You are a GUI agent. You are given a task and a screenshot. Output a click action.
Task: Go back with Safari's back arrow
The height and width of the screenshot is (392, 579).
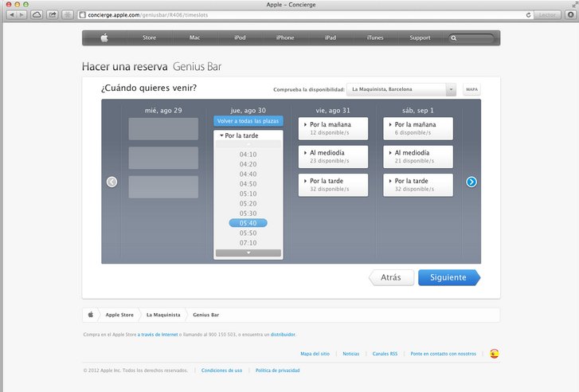pyautogui.click(x=12, y=15)
